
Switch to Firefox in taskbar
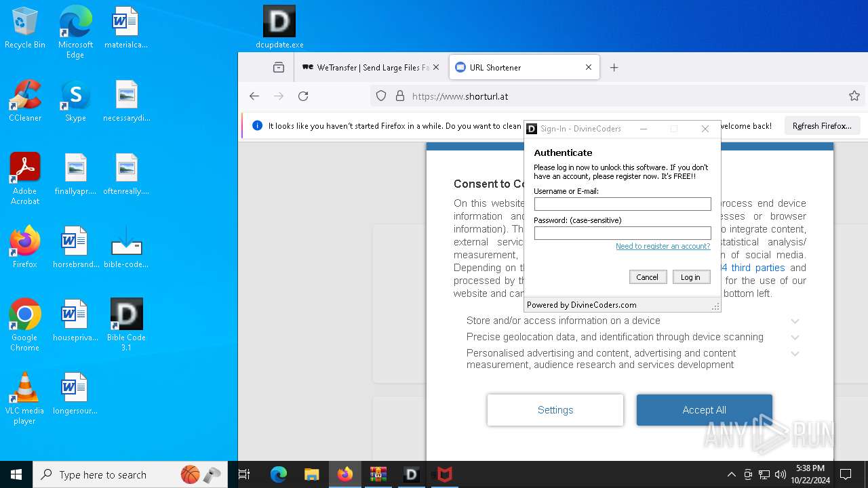click(x=345, y=474)
